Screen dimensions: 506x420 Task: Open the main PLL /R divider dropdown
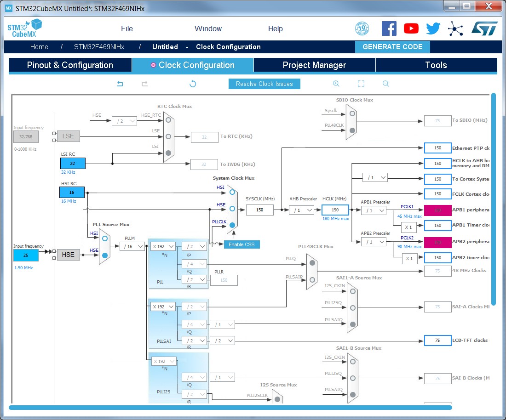(x=195, y=279)
